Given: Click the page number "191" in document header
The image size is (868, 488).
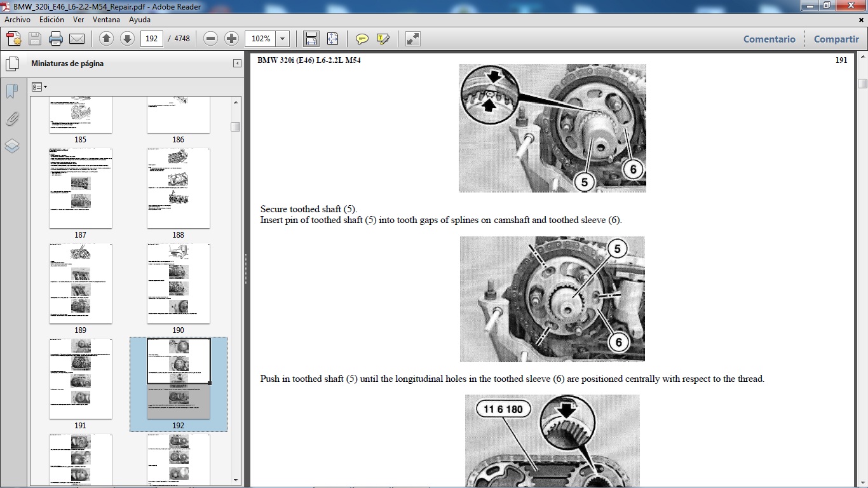Looking at the screenshot, I should point(841,60).
